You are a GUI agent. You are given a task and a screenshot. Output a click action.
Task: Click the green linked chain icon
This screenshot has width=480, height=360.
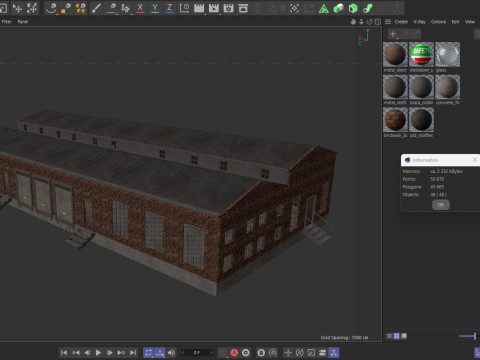click(367, 8)
